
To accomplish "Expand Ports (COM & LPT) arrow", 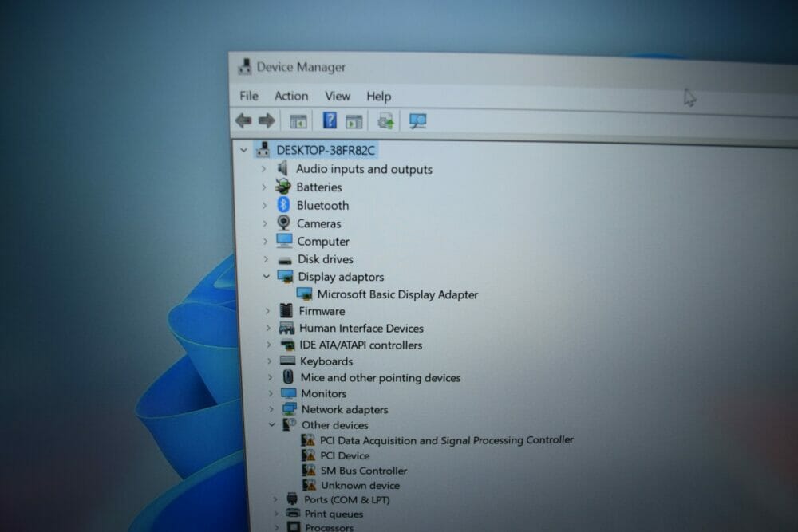I will click(275, 499).
